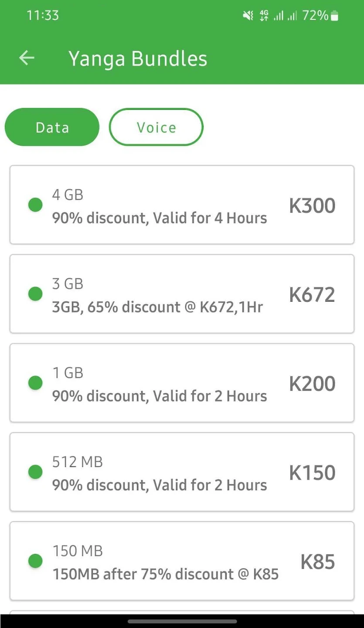Tap the muted sound status icon
The height and width of the screenshot is (628, 364).
pos(248,16)
